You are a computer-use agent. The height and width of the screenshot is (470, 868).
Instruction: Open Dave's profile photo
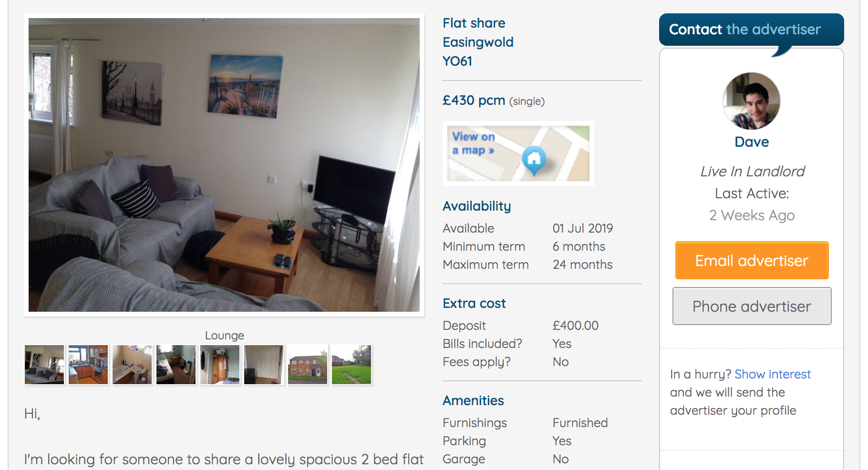[751, 101]
